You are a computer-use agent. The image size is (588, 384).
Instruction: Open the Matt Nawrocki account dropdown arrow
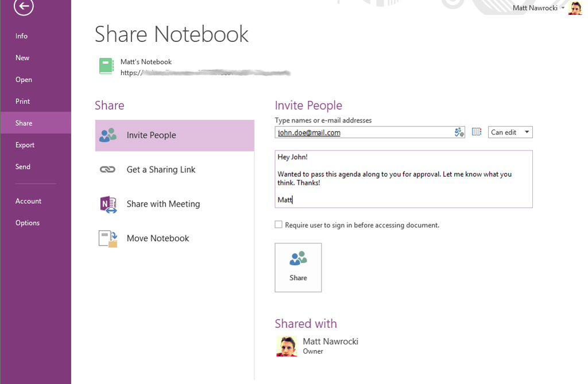pos(563,7)
